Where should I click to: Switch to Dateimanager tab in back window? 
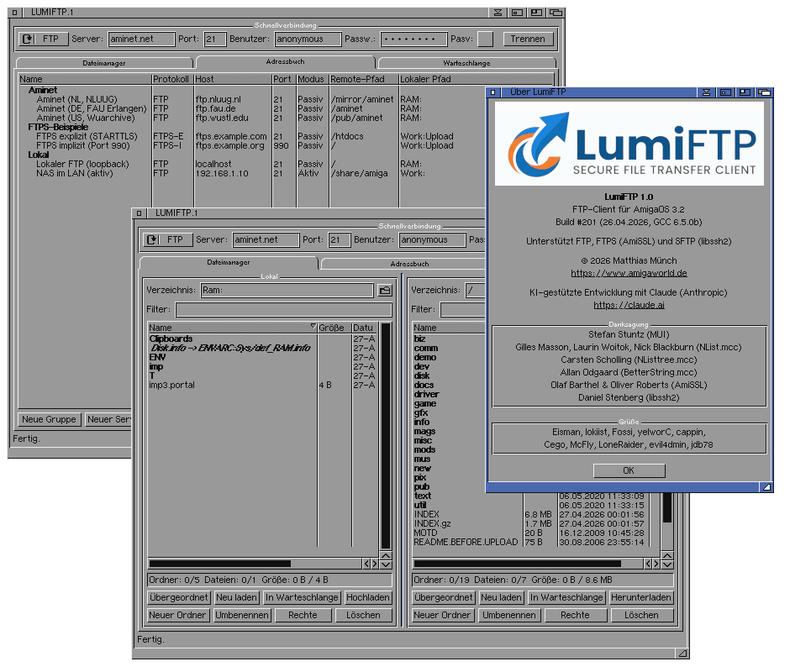(x=103, y=63)
